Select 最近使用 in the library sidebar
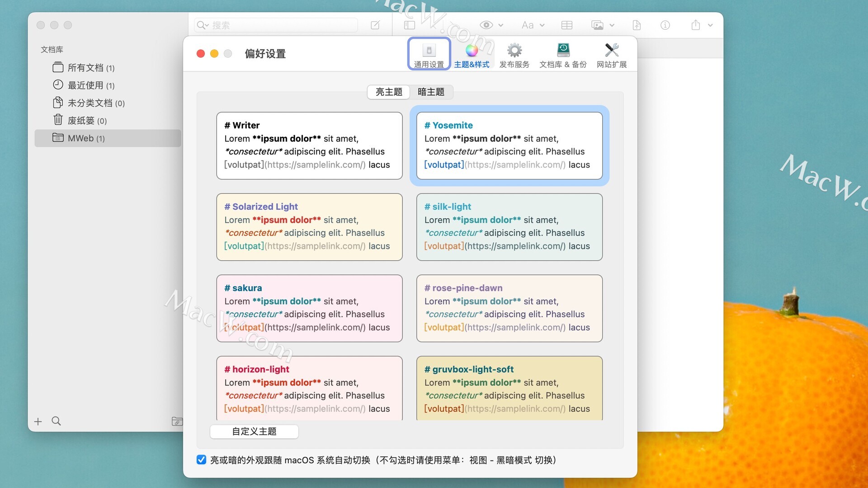The height and width of the screenshot is (488, 868). tap(108, 85)
